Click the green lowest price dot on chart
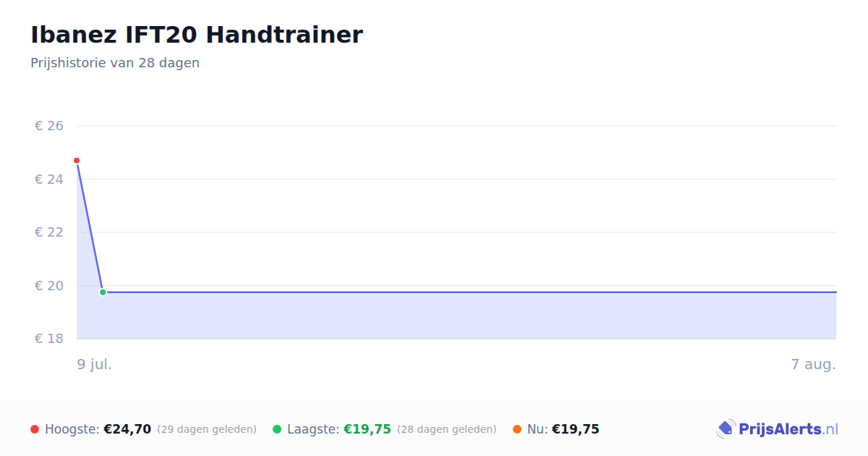The image size is (868, 456). click(x=103, y=292)
